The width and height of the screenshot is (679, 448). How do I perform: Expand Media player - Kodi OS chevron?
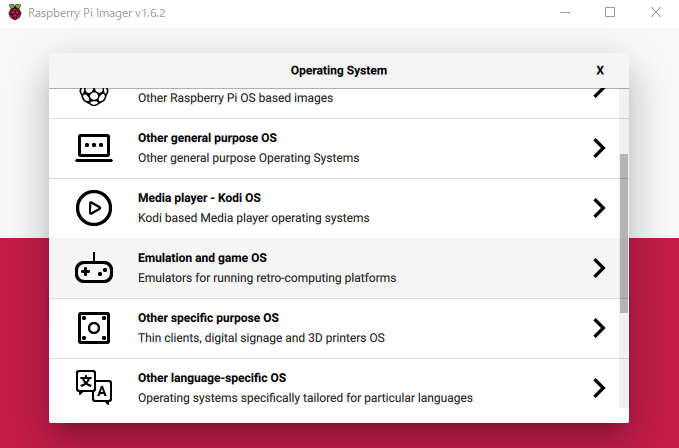599,208
